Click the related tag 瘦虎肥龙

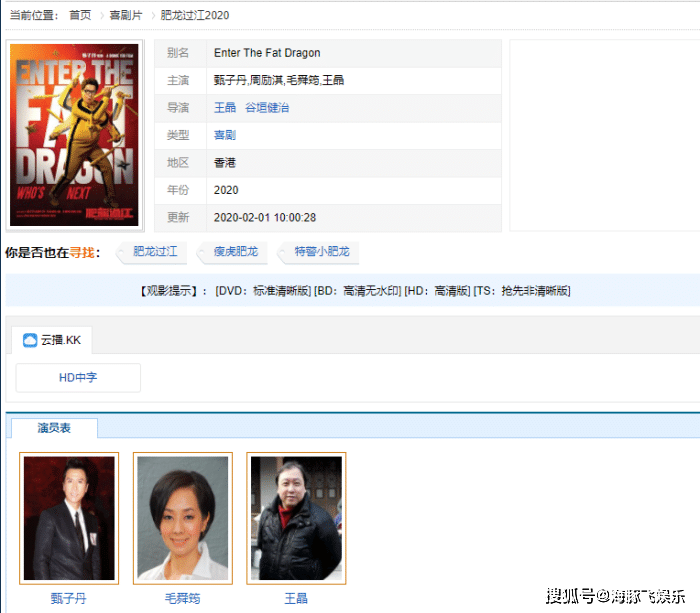point(235,252)
